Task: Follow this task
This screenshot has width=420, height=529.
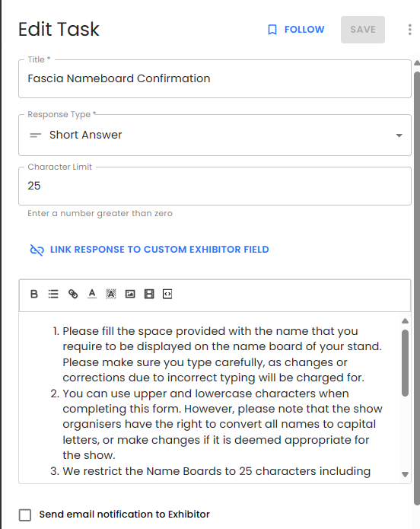Action: [x=296, y=30]
